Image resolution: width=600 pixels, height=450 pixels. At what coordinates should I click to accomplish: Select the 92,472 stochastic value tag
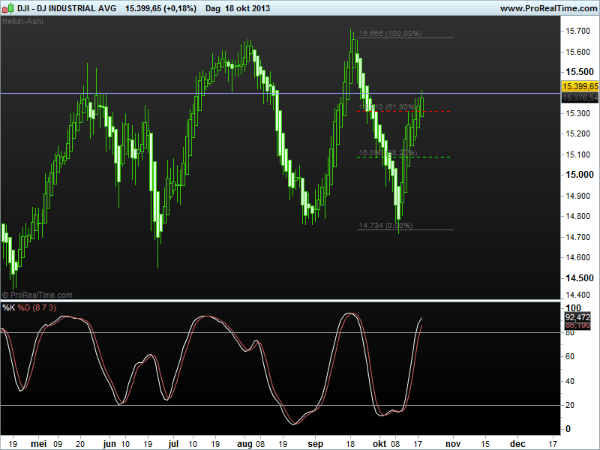577,317
